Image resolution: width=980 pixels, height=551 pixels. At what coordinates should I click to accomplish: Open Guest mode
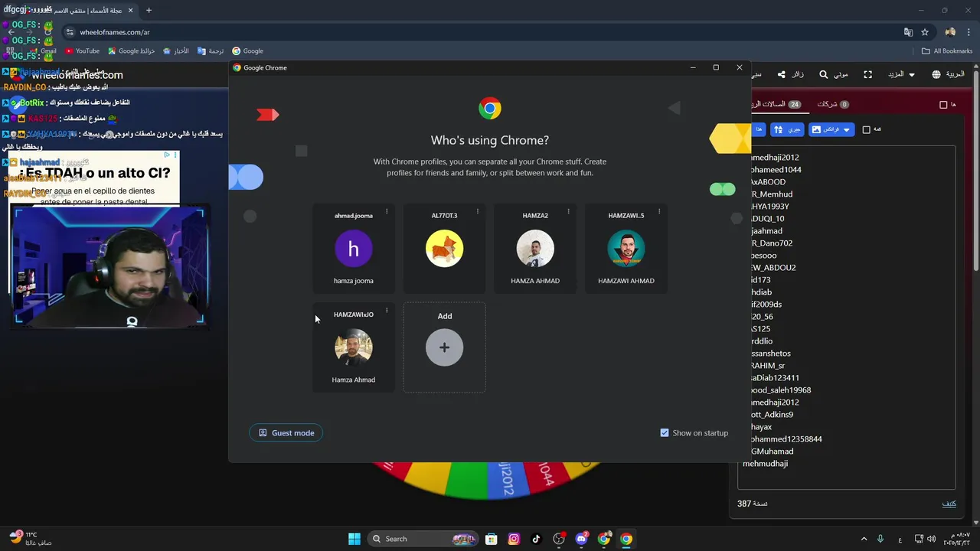[x=286, y=433]
